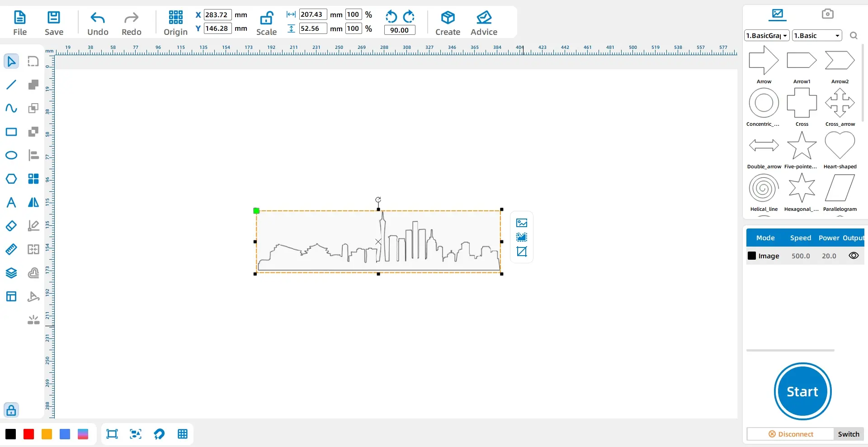Viewport: 868px width, 447px height.
Task: Toggle the Scale lock icon
Action: tap(266, 18)
